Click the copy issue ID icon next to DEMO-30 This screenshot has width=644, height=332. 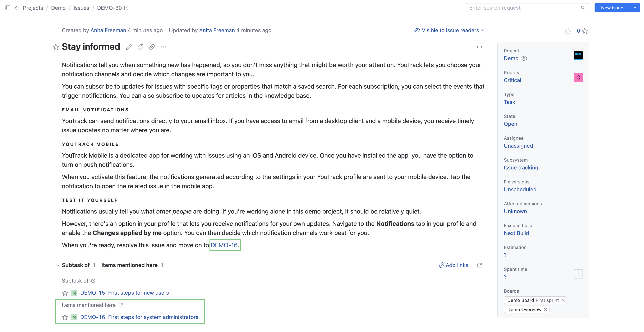tap(127, 7)
